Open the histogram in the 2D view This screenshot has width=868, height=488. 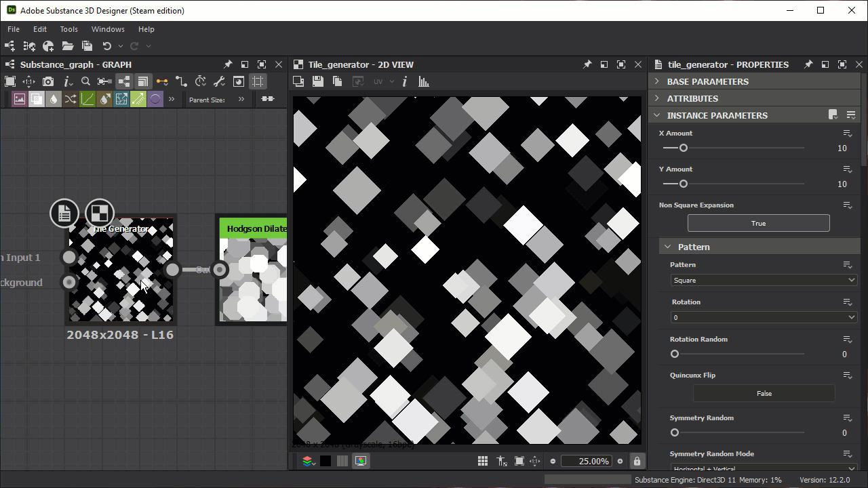[424, 81]
